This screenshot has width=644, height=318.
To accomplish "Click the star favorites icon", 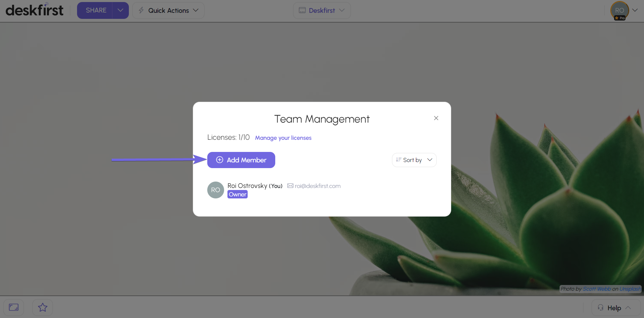I will click(x=43, y=307).
